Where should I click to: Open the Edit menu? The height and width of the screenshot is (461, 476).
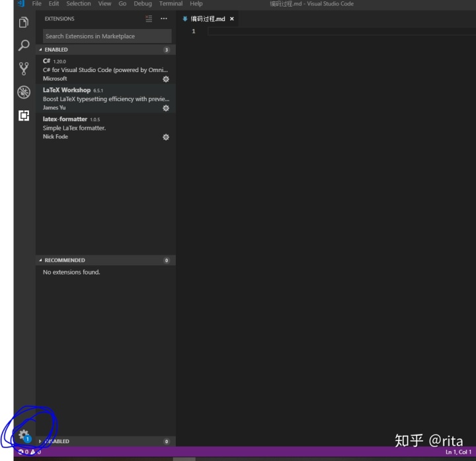coord(54,4)
